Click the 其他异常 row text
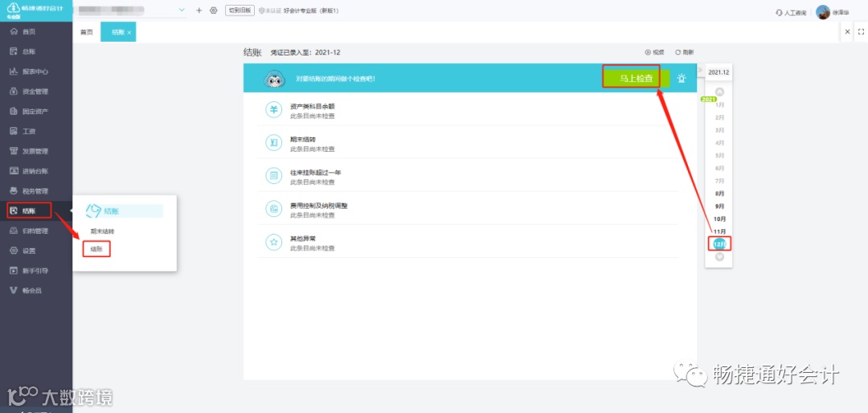Viewport: 868px width, 413px height. tap(303, 239)
